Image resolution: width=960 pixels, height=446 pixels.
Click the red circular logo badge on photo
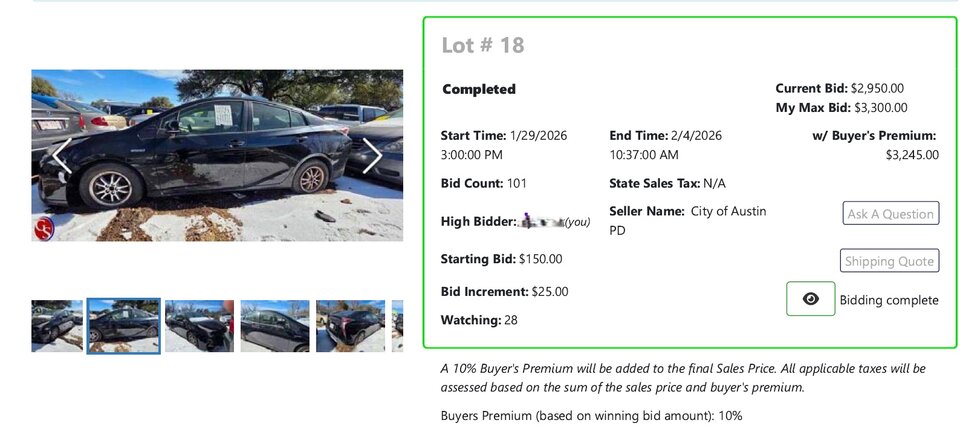click(x=44, y=228)
